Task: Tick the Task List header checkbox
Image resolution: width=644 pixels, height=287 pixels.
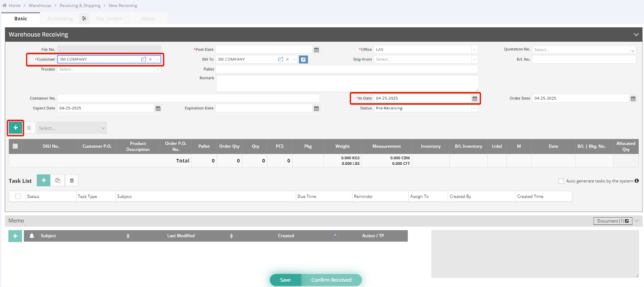Action: tap(18, 196)
